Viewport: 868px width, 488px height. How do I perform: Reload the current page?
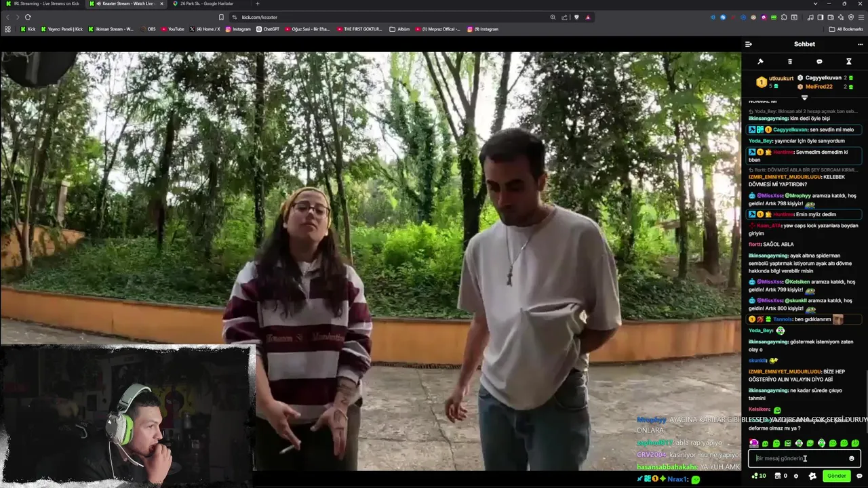point(28,17)
